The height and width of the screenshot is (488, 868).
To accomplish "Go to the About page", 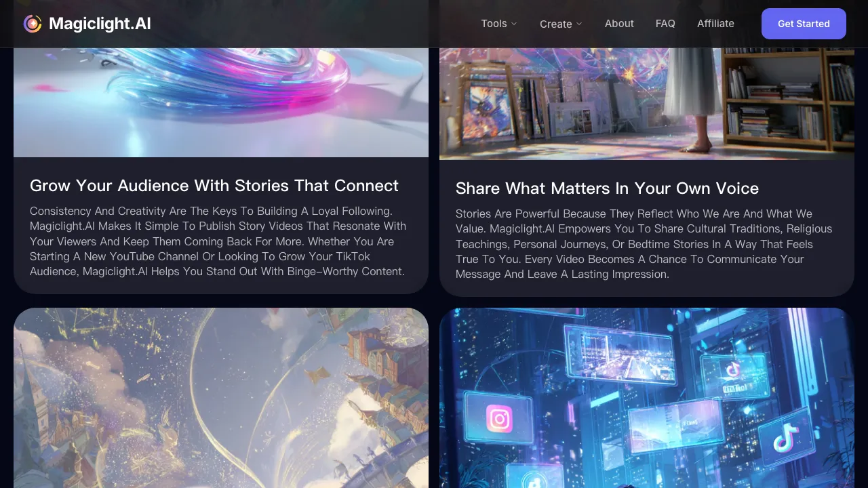I will 619,24.
